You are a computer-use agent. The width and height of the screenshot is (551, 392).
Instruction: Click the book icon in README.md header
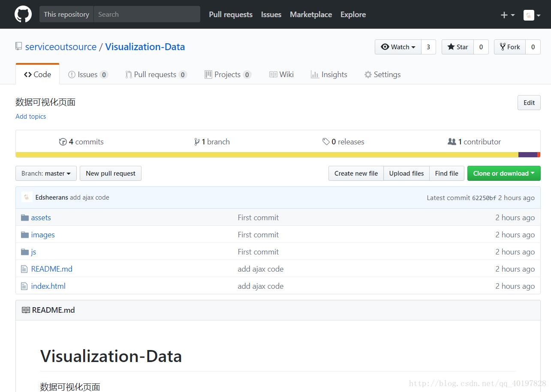pos(26,310)
